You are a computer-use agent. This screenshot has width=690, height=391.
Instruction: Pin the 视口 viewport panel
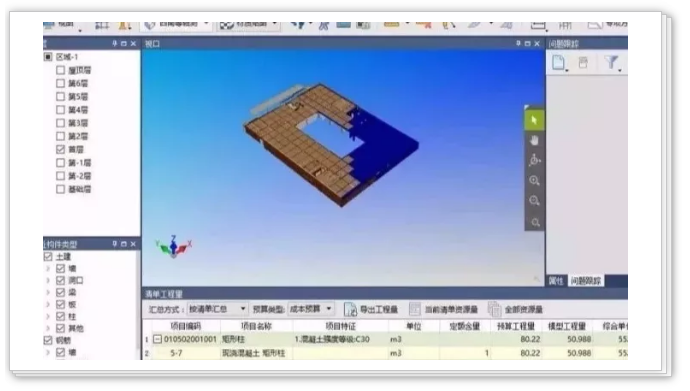click(x=518, y=44)
